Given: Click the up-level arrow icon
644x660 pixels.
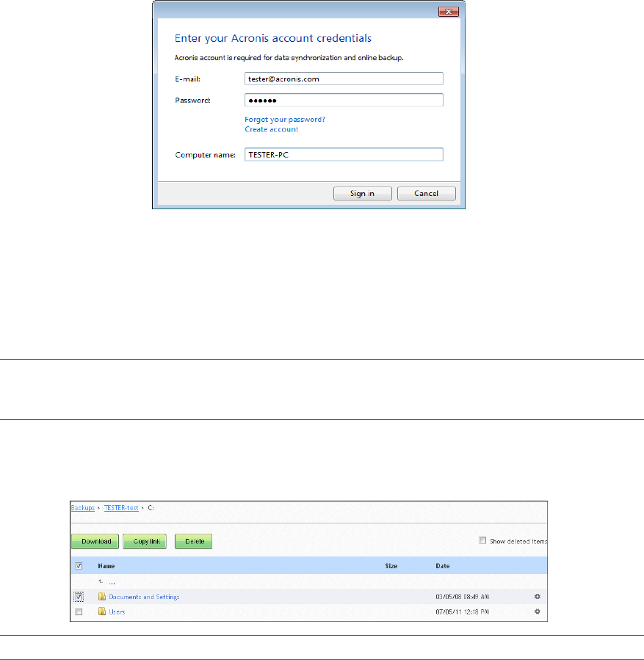Looking at the screenshot, I should [101, 581].
